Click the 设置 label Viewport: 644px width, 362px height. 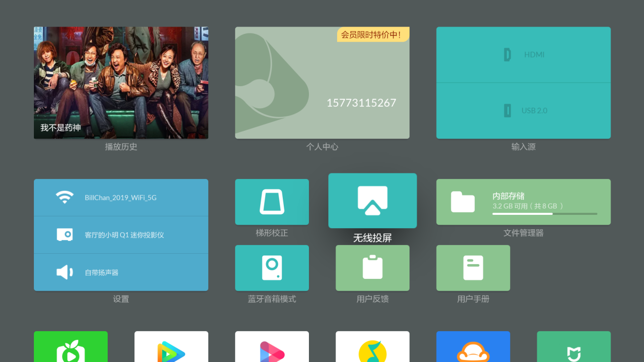pos(121,299)
